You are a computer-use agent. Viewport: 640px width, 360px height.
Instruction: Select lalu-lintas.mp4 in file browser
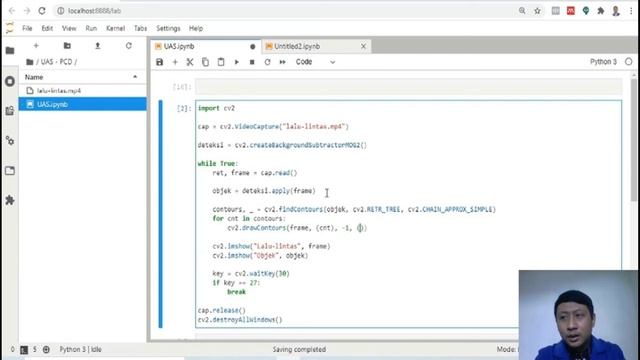click(x=82, y=91)
